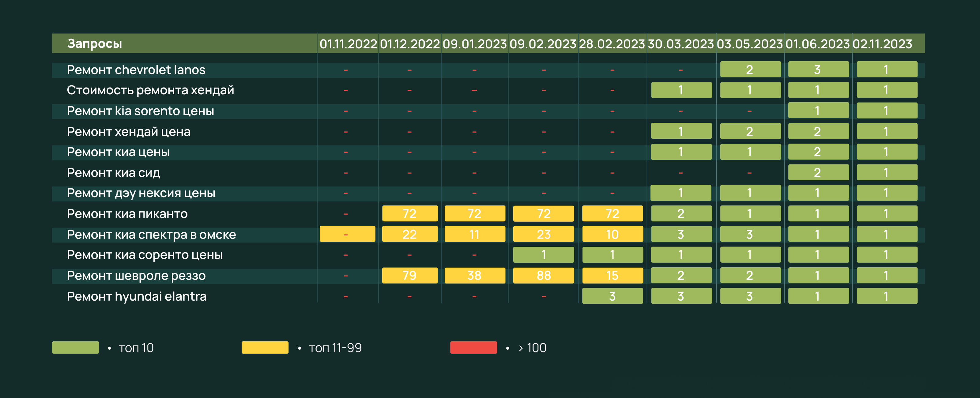Click the value 79 in шевроле реззо row
The width and height of the screenshot is (980, 398).
click(x=410, y=276)
